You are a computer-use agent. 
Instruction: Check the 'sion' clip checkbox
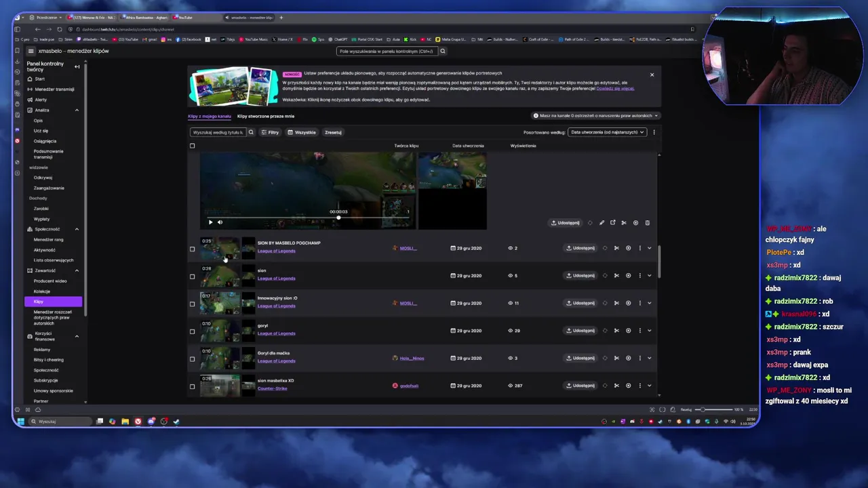pos(192,277)
